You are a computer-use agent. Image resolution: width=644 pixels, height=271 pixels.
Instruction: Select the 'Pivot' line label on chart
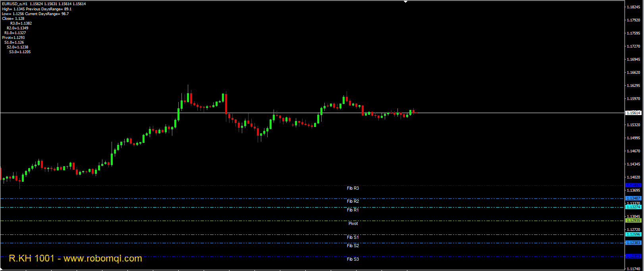click(353, 224)
